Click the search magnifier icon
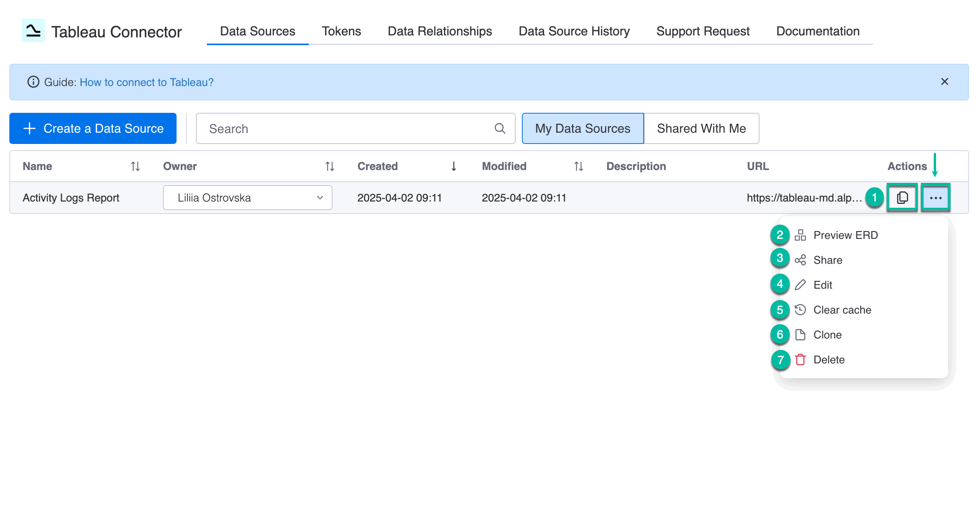980x526 pixels. pyautogui.click(x=500, y=128)
